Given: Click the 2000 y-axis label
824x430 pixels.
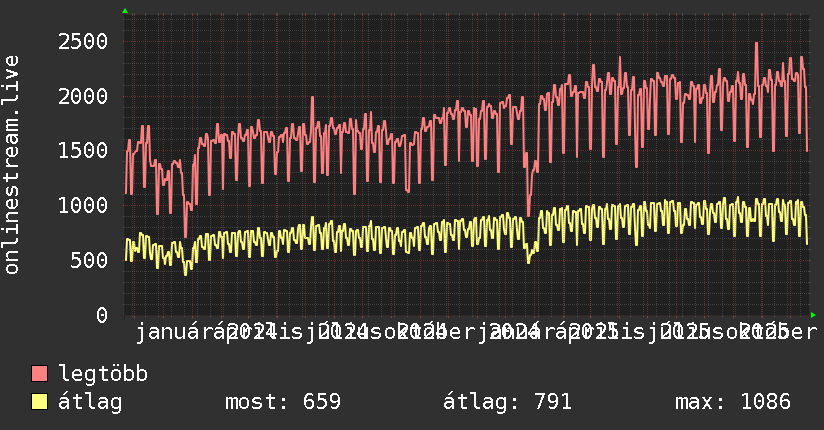Looking at the screenshot, I should (x=83, y=96).
